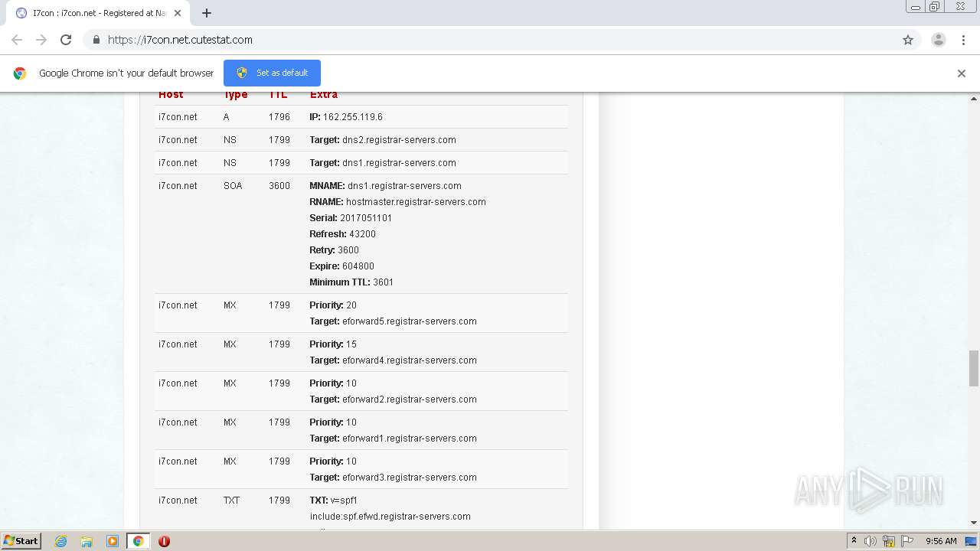
Task: Dismiss the default browser infobar
Action: [962, 73]
